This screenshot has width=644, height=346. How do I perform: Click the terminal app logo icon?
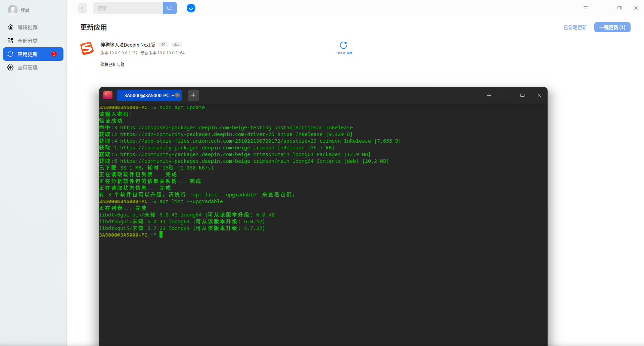coord(108,95)
